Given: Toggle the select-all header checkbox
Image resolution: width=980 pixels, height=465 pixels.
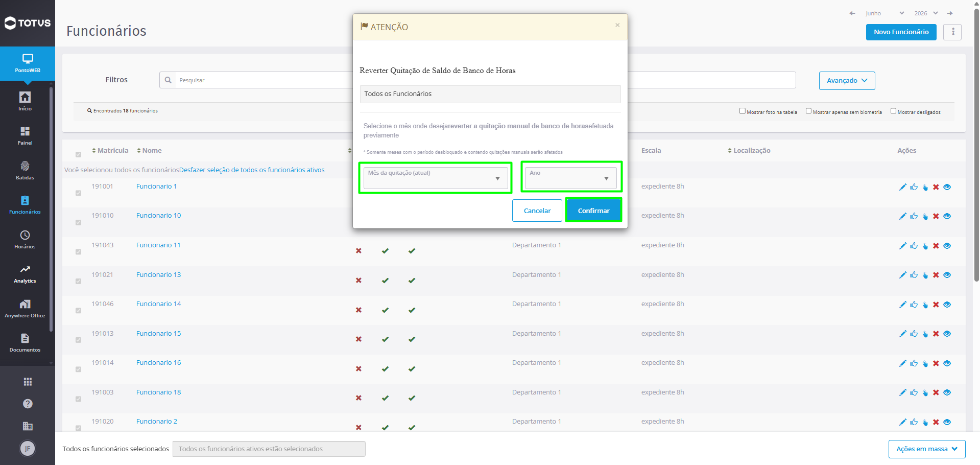Looking at the screenshot, I should 78,154.
